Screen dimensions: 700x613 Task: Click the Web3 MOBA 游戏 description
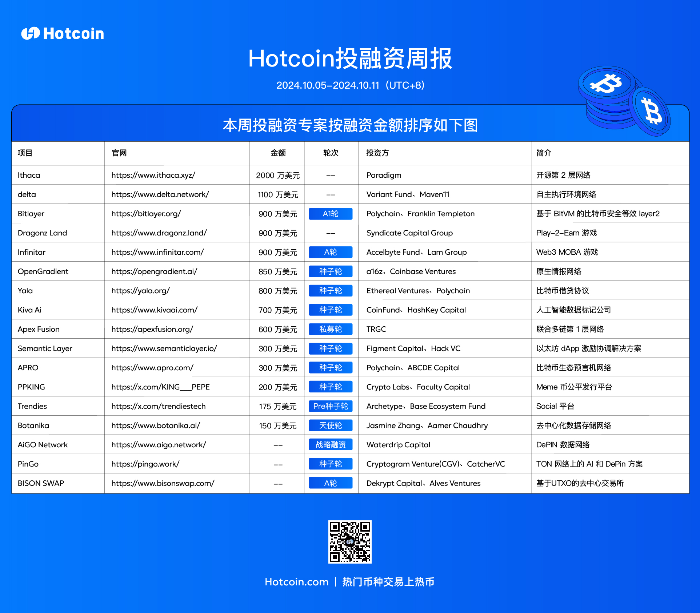567,252
